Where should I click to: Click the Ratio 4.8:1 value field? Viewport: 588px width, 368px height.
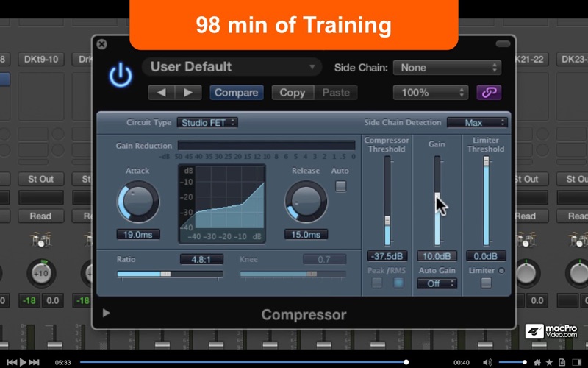201,259
